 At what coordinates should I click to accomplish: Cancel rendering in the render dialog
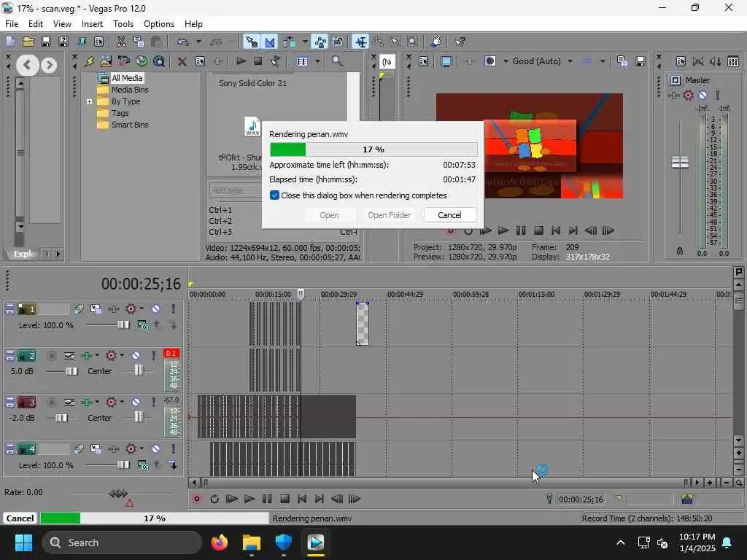(449, 215)
